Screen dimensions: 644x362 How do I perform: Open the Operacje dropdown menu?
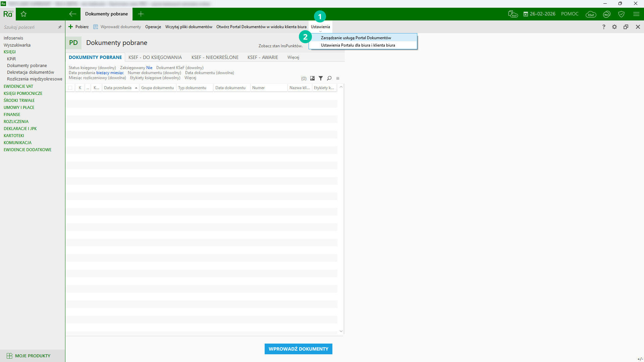pos(153,27)
